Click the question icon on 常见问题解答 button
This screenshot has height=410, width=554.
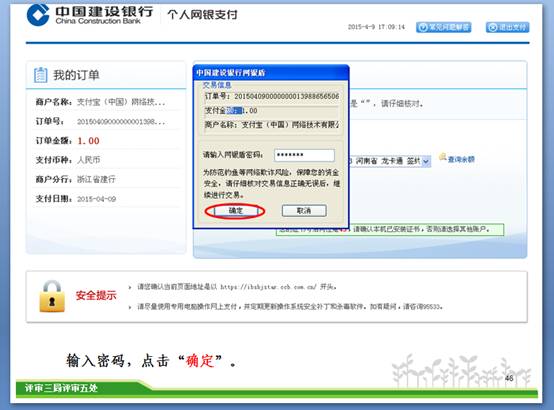[423, 27]
